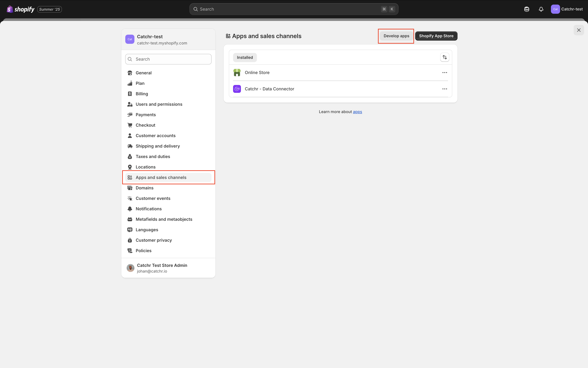Select the Installed tab
588x368 pixels.
[x=245, y=58]
